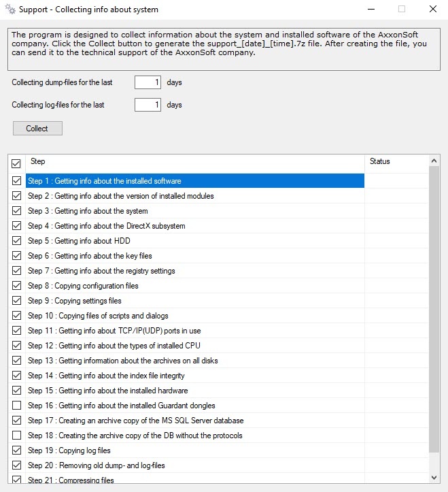The width and height of the screenshot is (448, 492).
Task: Click the dump-files days input field
Action: [148, 82]
